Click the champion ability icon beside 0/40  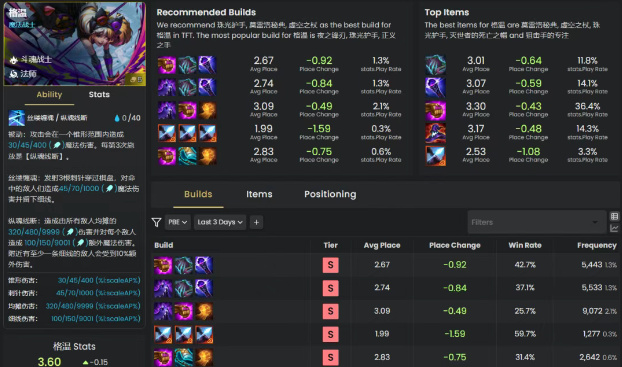[x=17, y=118]
